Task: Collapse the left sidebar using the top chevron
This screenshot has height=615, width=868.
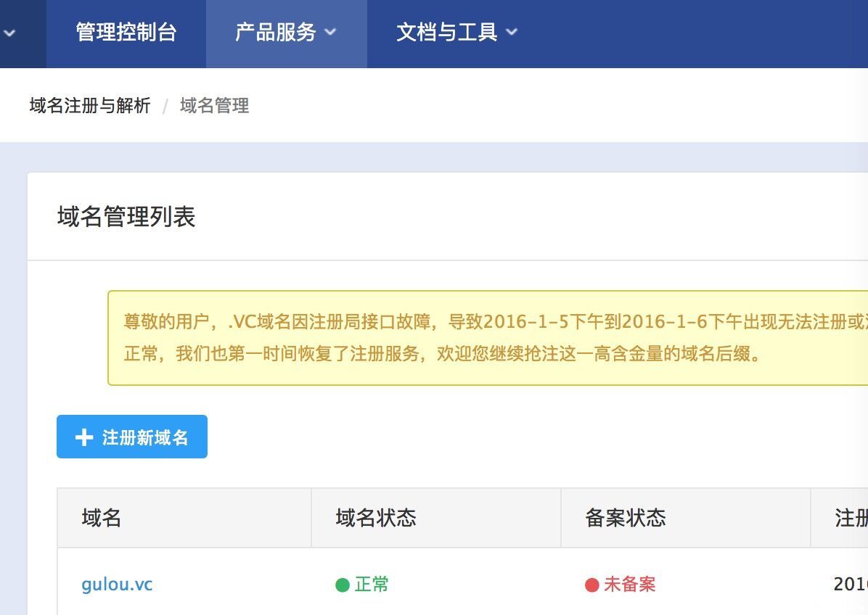Action: click(9, 33)
